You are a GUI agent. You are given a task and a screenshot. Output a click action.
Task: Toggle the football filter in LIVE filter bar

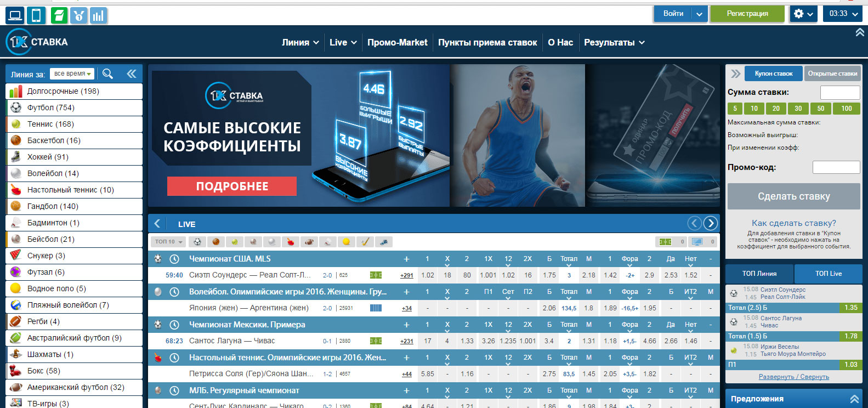[197, 242]
